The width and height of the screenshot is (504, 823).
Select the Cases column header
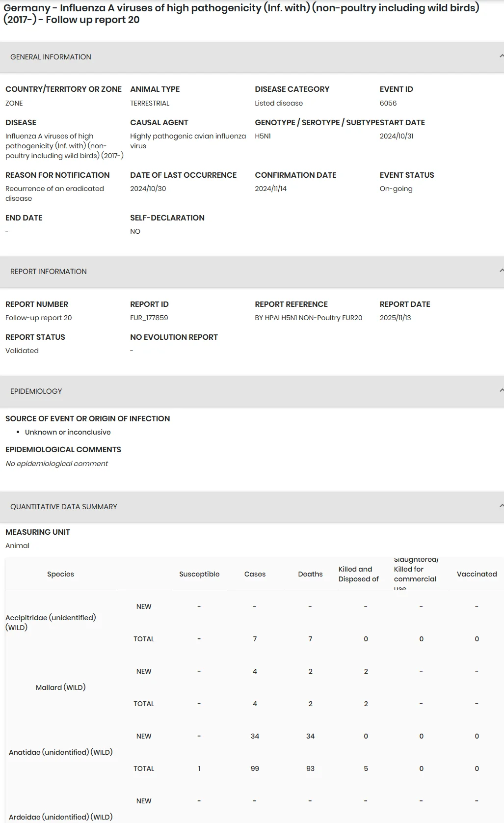(x=255, y=574)
